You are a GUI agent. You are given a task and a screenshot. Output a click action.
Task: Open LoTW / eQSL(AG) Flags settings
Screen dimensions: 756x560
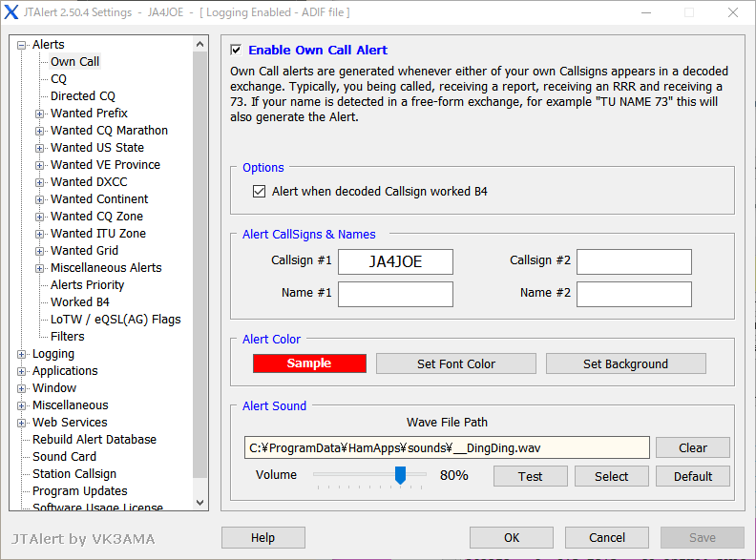click(115, 320)
